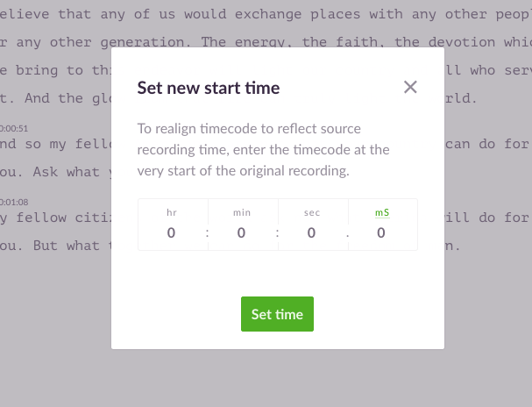This screenshot has width=532, height=407.
Task: Click the min label
Action: tap(242, 213)
